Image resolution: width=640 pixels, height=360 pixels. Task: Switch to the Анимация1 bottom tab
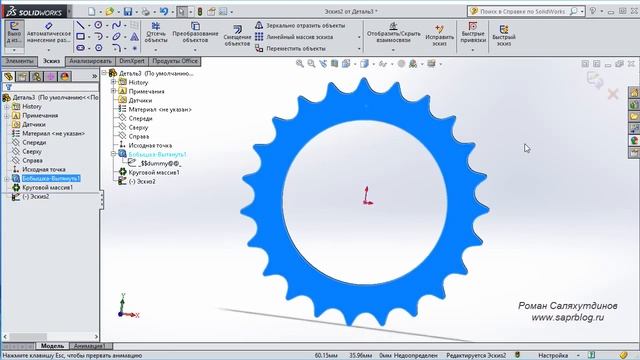coord(90,346)
